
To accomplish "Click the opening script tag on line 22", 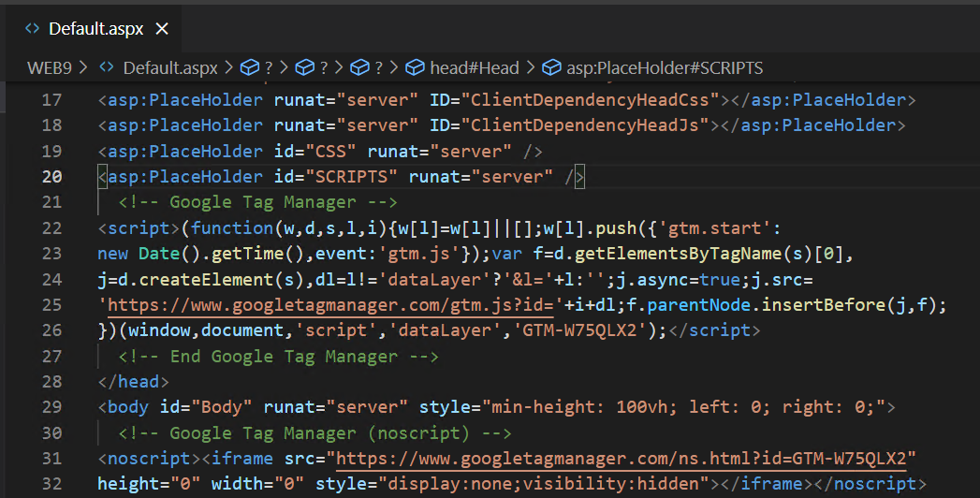I will tap(139, 228).
